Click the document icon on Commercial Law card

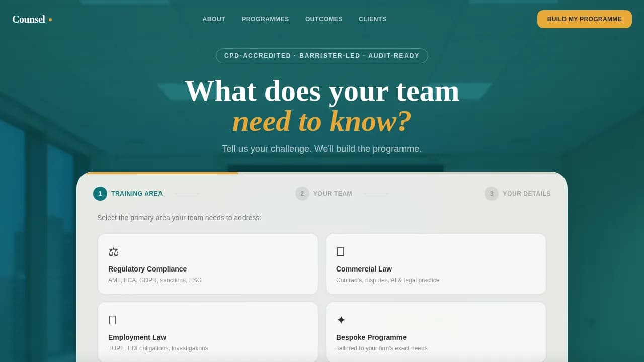[341, 251]
